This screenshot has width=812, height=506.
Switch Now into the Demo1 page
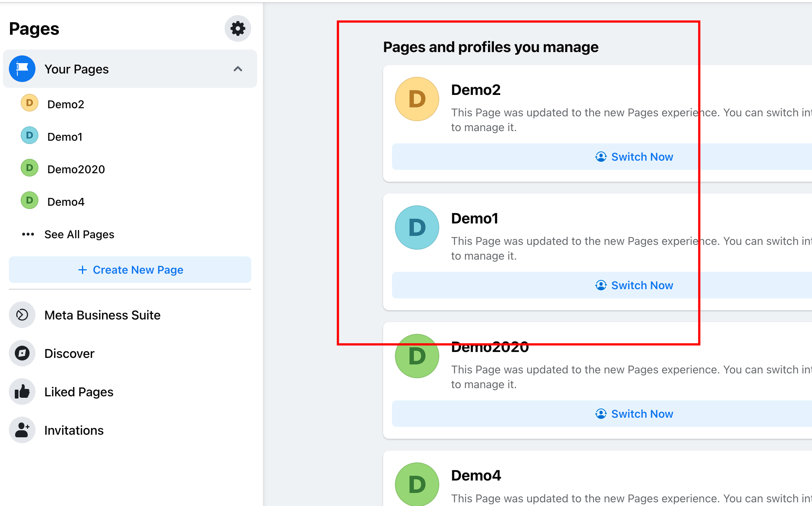coord(634,285)
